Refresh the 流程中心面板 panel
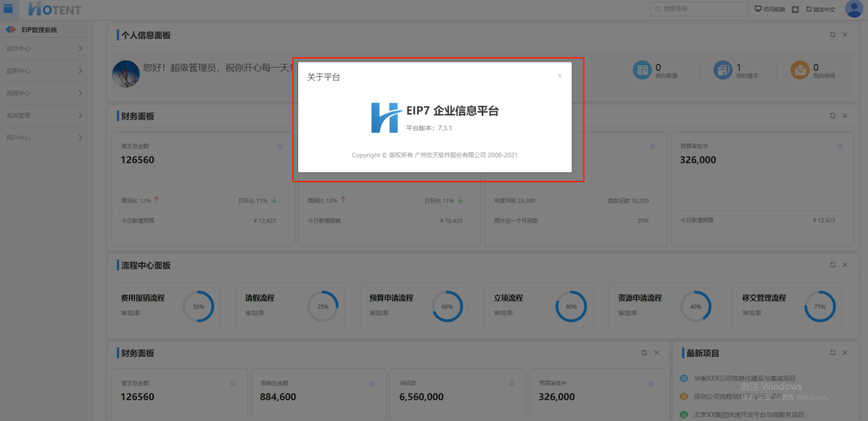The image size is (868, 421). point(832,265)
